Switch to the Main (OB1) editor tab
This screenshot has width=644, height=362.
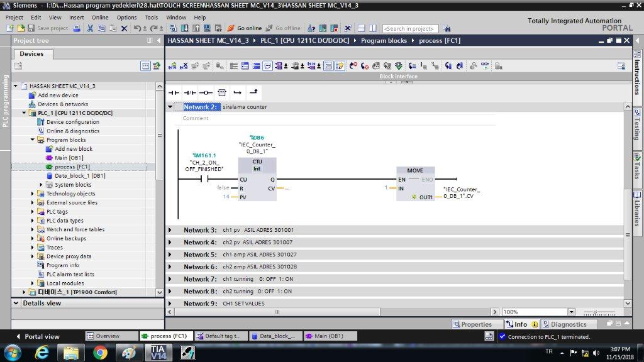coord(330,336)
